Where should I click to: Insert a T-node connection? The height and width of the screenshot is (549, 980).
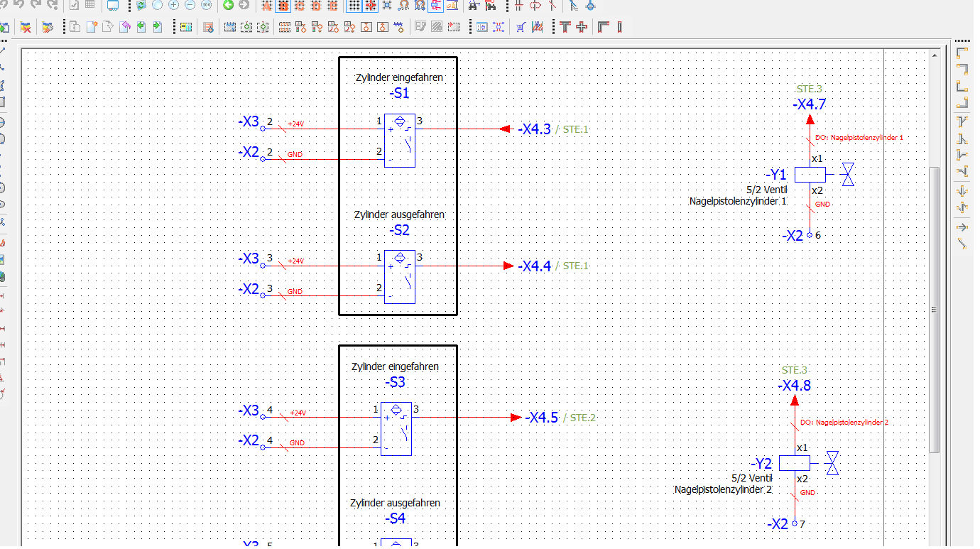click(x=565, y=27)
